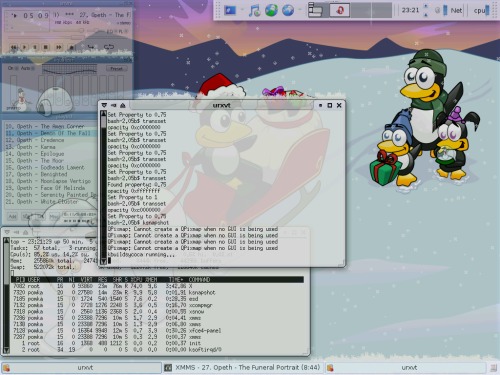
Task: Click XMMS previous track button
Action: (x=14, y=47)
